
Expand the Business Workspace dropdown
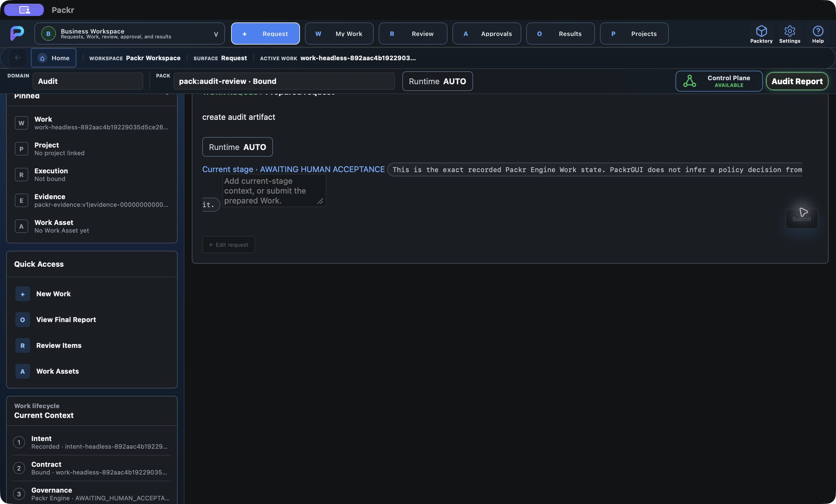[216, 34]
